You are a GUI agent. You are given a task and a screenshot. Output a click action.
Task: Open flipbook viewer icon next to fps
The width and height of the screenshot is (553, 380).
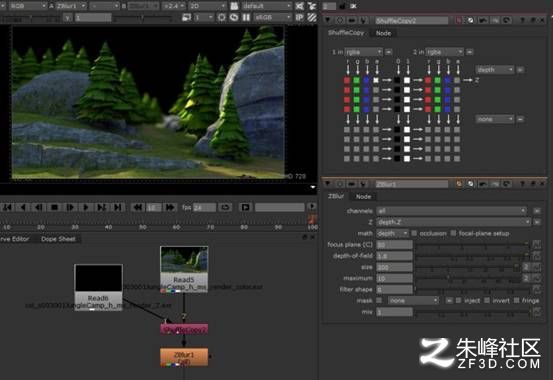click(245, 207)
